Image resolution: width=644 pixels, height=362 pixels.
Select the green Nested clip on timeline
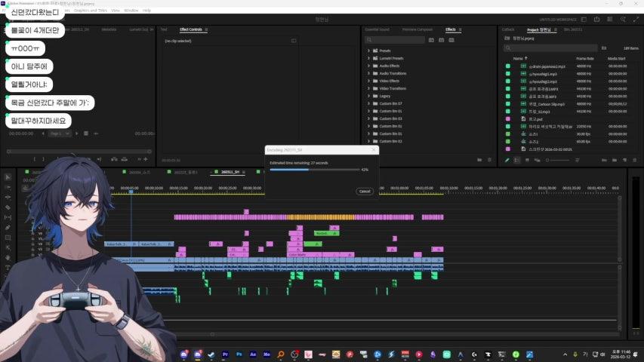click(326, 233)
